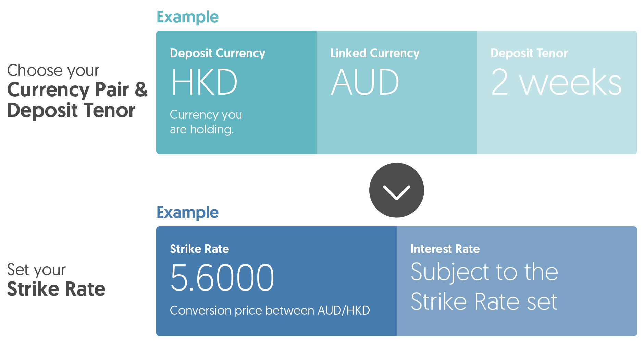Pick the AUD linked currency value
The width and height of the screenshot is (644, 343).
tap(365, 82)
